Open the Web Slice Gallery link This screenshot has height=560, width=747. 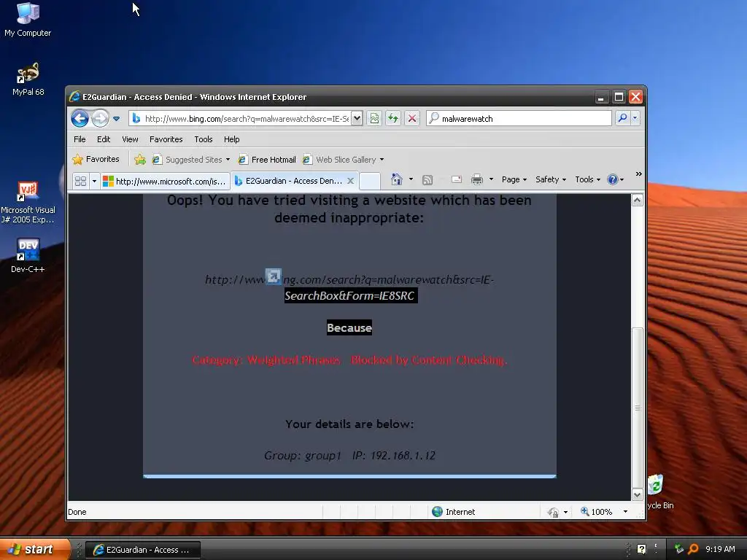pos(340,160)
